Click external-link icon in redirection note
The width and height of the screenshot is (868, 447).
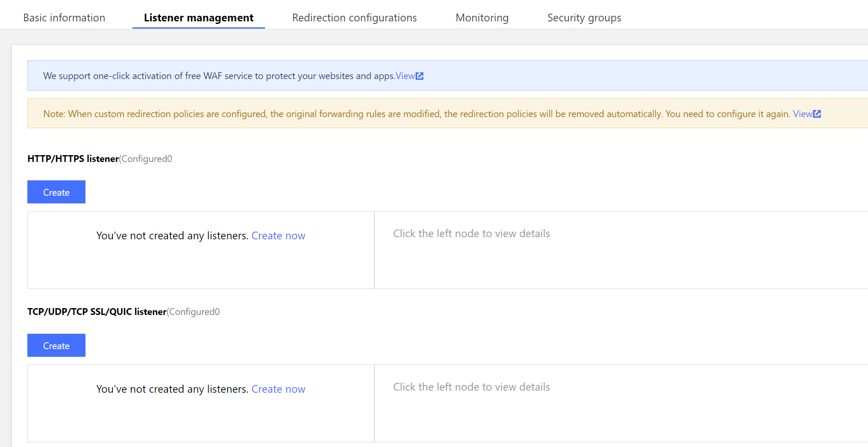(817, 114)
